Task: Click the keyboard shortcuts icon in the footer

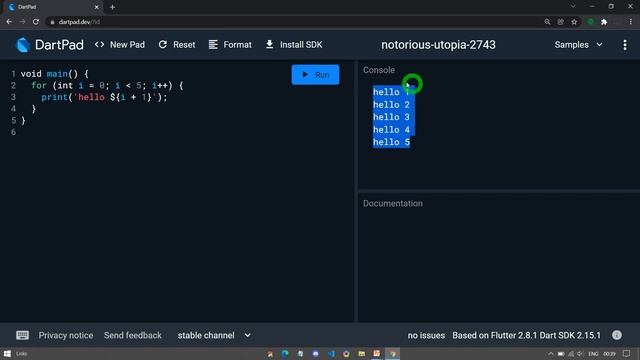Action: click(22, 335)
